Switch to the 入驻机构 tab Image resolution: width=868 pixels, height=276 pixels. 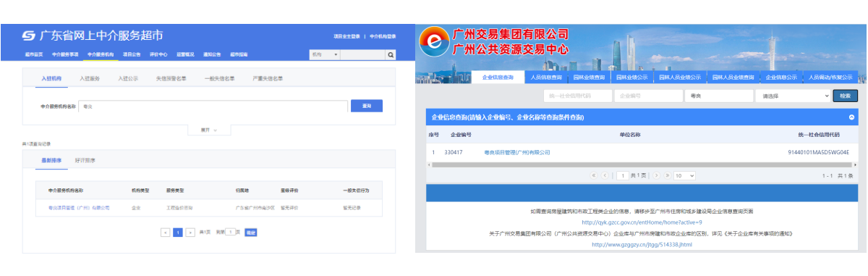51,78
